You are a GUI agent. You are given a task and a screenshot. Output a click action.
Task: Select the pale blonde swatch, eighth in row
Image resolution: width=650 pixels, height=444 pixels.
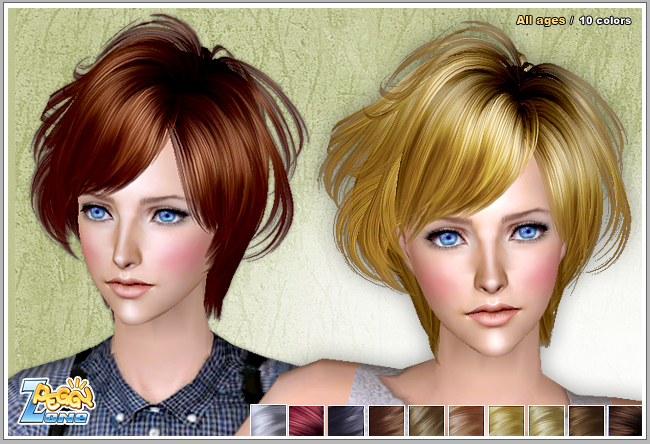(546, 419)
